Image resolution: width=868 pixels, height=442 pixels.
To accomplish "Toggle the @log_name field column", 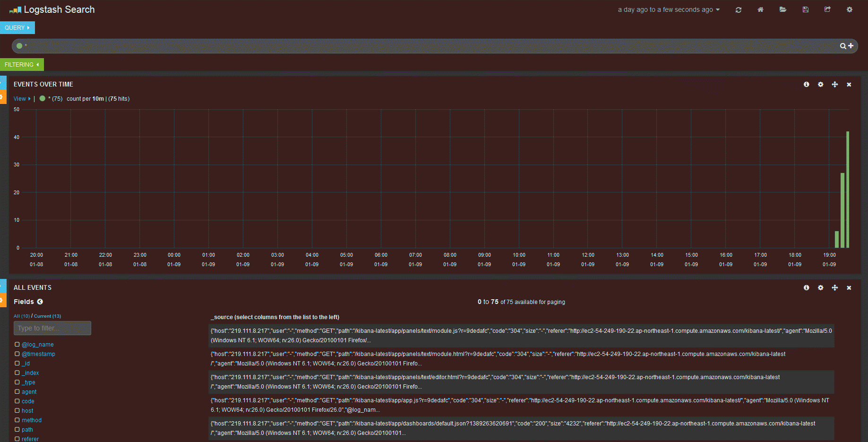I will pos(17,345).
